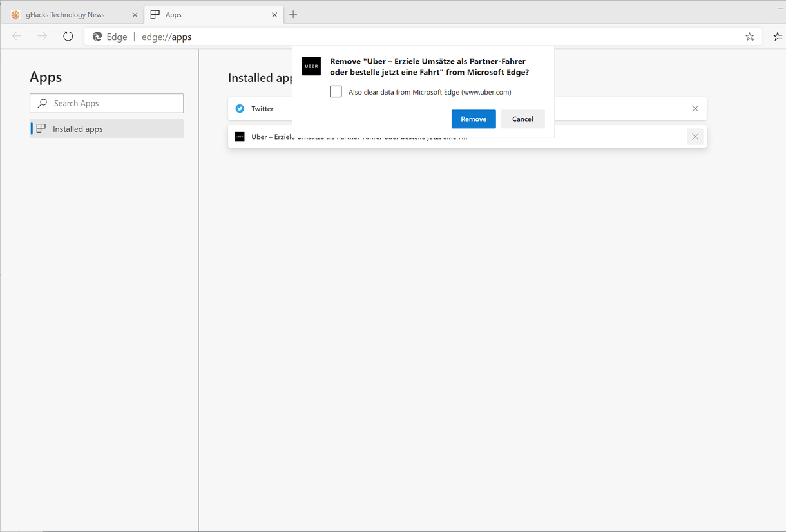Click the Uber app row text

(359, 137)
